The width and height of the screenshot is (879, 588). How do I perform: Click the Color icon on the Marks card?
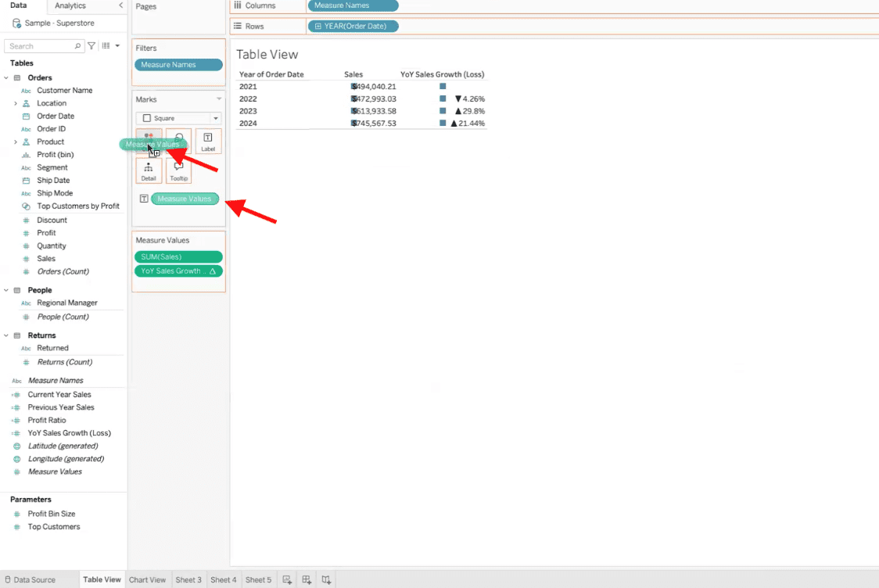tap(149, 138)
